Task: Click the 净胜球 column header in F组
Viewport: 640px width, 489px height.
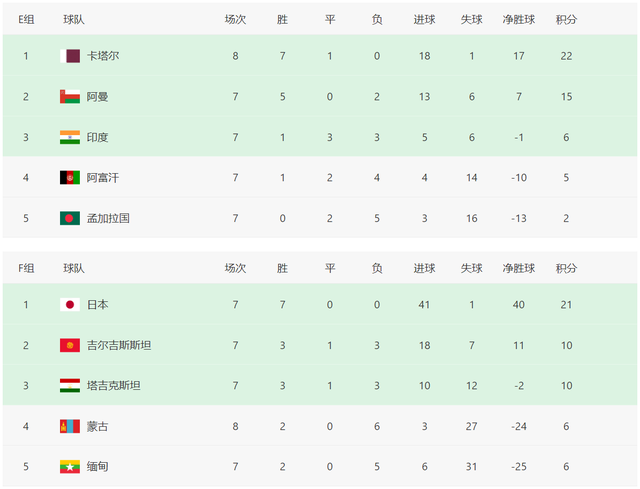Action: [520, 268]
